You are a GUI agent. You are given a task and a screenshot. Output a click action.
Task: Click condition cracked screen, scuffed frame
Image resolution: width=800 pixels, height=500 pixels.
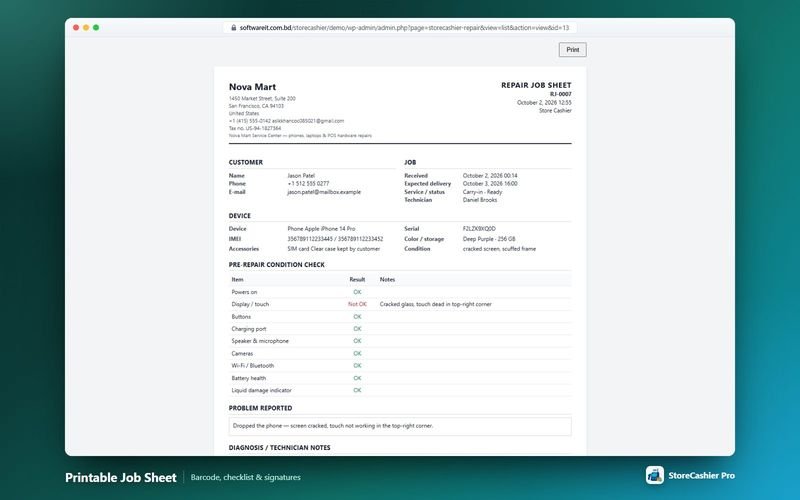click(x=499, y=249)
